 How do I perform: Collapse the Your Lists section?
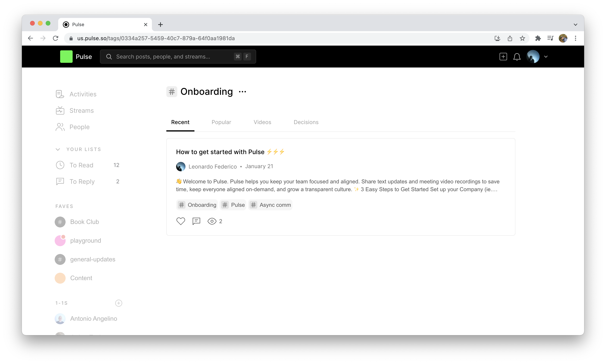click(x=58, y=149)
